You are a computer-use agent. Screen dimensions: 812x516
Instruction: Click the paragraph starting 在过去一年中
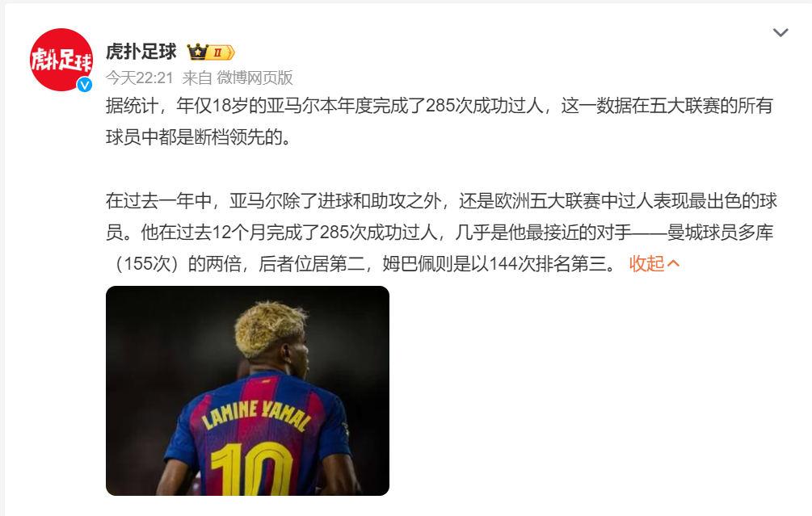pos(442,232)
